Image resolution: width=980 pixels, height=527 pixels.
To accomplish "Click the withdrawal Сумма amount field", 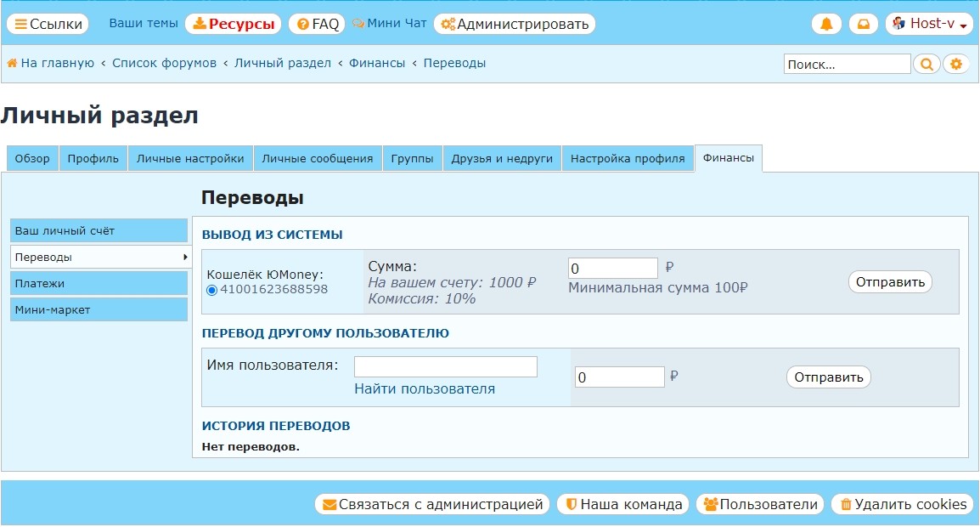I will pyautogui.click(x=612, y=269).
